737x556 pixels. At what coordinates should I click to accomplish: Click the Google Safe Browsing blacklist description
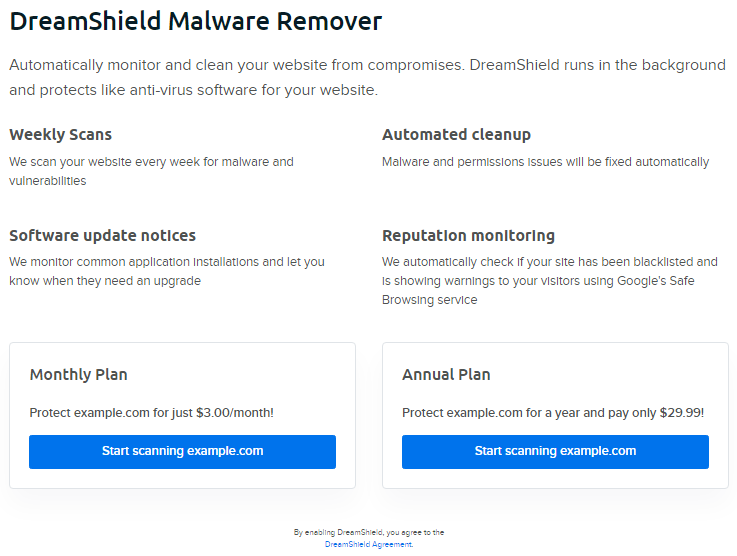click(549, 281)
